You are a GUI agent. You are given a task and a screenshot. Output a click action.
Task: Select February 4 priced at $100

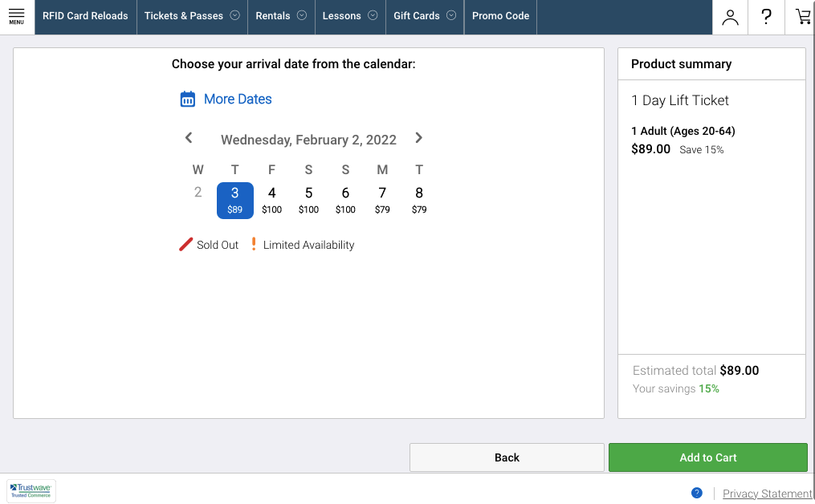(272, 200)
